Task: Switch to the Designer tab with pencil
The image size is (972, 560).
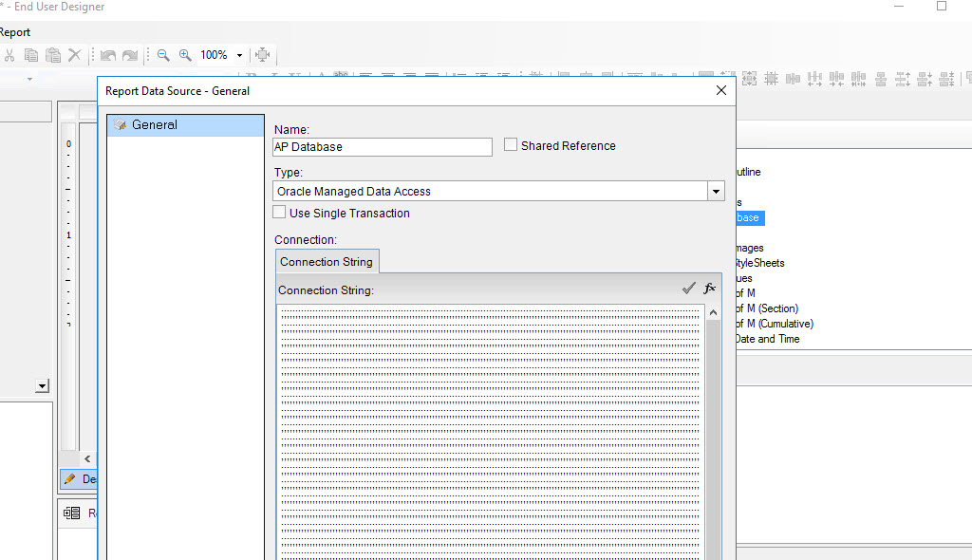Action: pyautogui.click(x=80, y=479)
